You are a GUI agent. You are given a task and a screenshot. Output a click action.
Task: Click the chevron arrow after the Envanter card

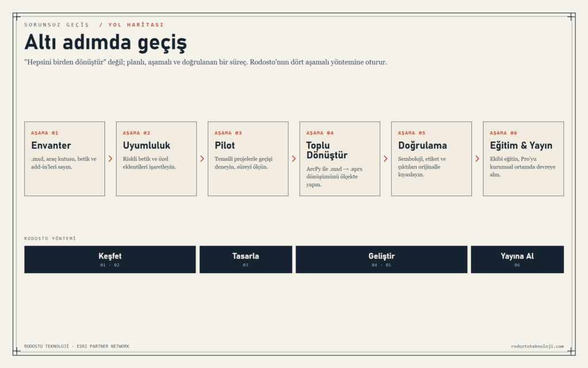[110, 159]
